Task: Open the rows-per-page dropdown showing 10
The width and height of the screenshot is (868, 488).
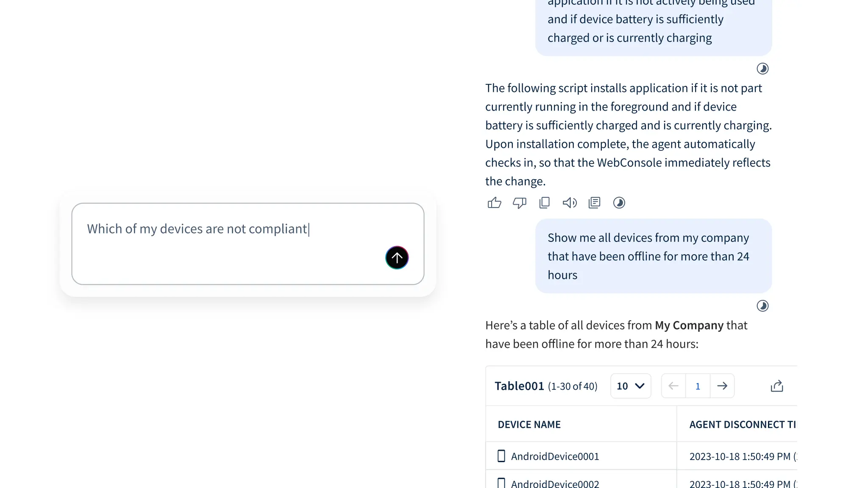Action: point(631,386)
